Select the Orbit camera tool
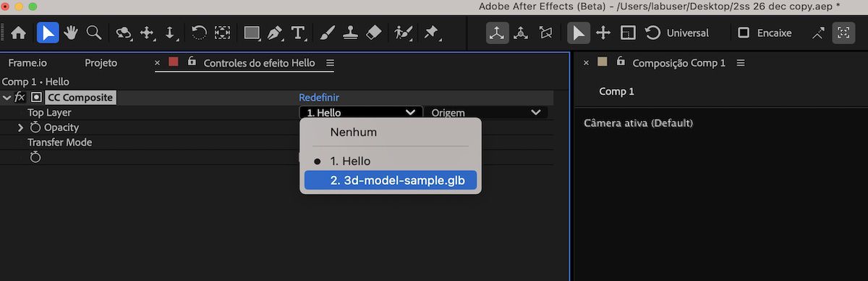The width and height of the screenshot is (868, 281). pos(124,33)
